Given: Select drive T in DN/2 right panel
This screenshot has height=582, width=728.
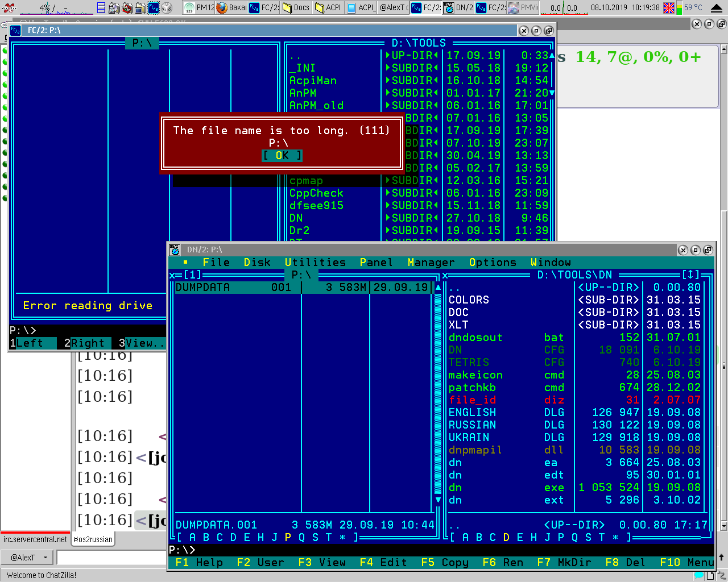Looking at the screenshot, I should (602, 537).
